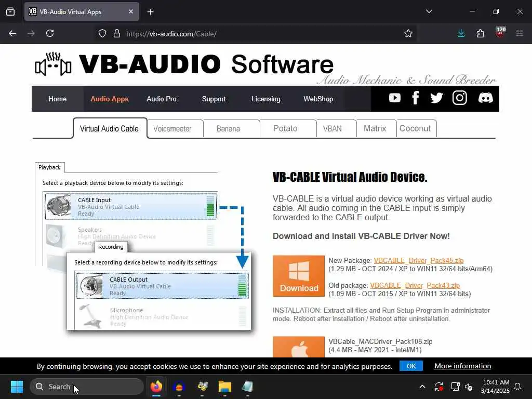Image resolution: width=532 pixels, height=399 pixels.
Task: Open the Firefox downloads panel
Action: (x=461, y=33)
